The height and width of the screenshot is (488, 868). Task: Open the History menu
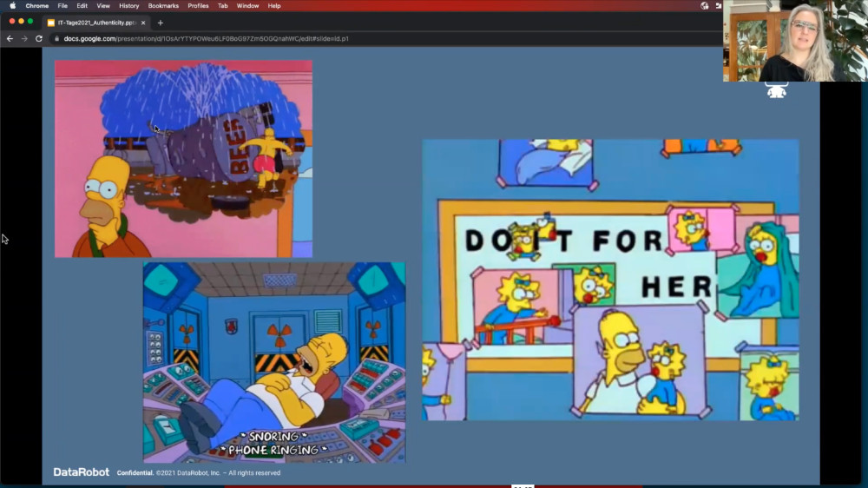(x=129, y=5)
